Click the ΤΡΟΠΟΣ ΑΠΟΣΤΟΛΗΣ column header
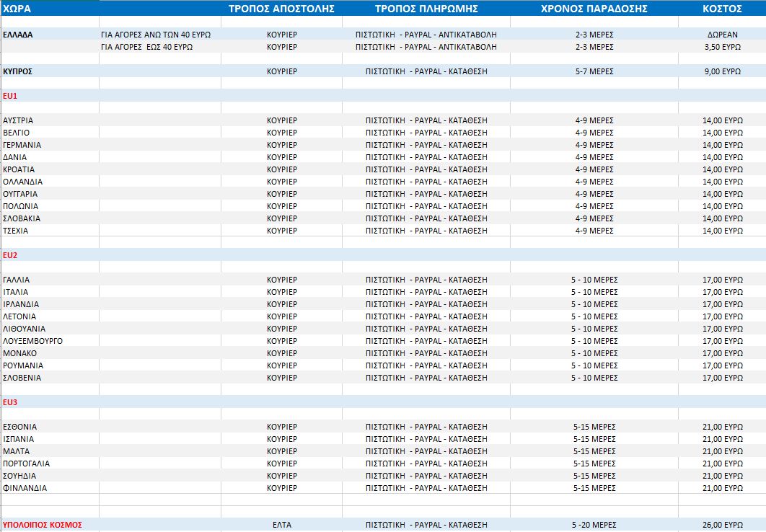Viewport: 766px width, 532px height. (x=281, y=9)
